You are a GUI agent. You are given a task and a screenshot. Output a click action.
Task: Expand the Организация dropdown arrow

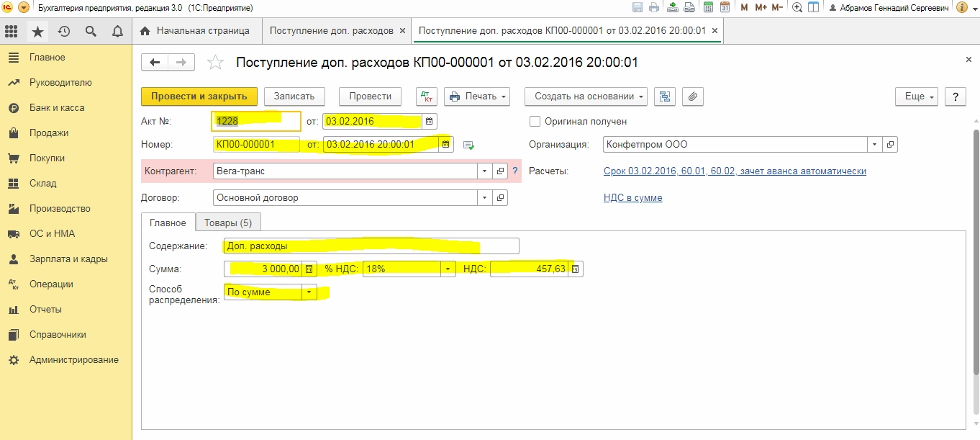876,145
